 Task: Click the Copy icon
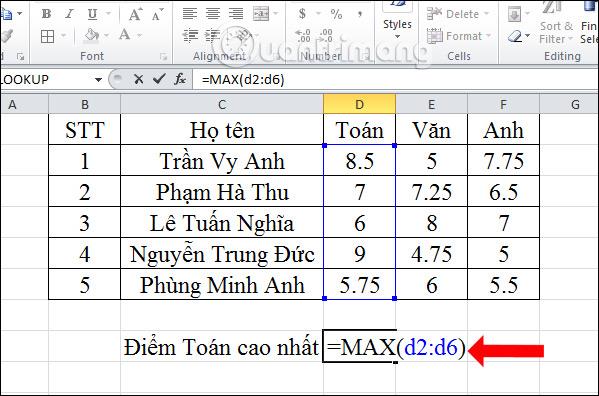(6, 14)
